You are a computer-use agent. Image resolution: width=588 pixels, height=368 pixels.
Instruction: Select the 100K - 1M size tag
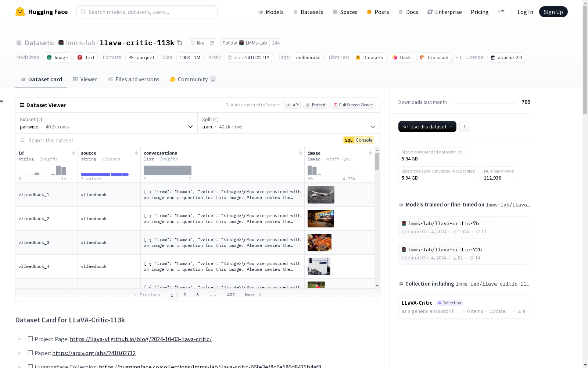(190, 57)
